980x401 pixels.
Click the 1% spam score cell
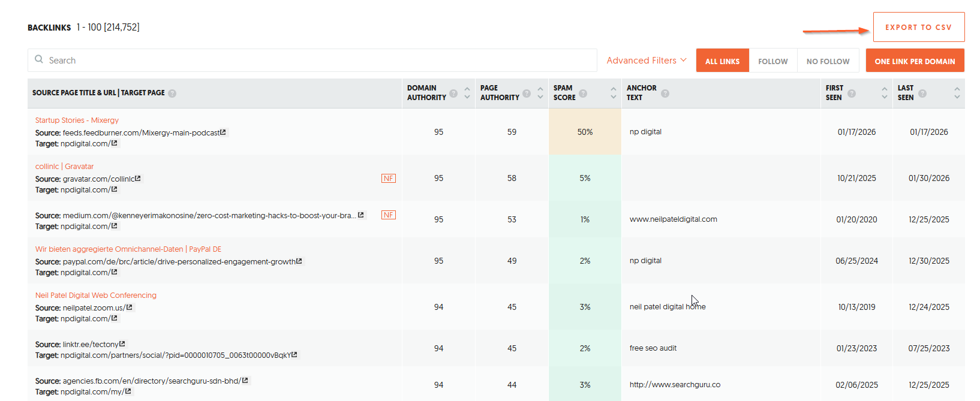click(585, 219)
